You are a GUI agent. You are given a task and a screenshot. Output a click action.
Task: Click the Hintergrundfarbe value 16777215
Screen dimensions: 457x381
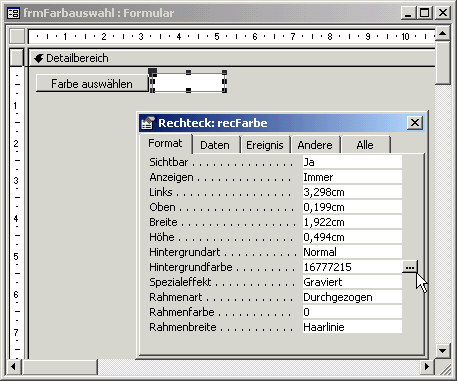pyautogui.click(x=352, y=267)
